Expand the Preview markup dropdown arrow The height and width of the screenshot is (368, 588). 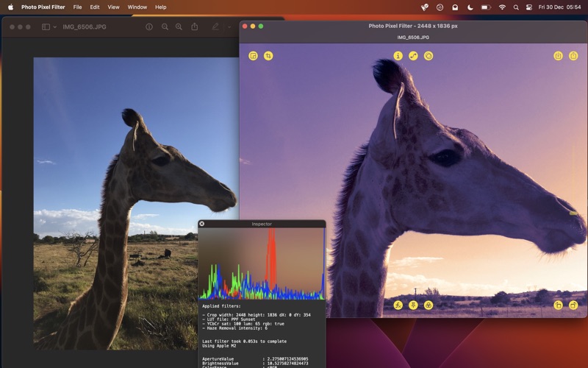(229, 27)
